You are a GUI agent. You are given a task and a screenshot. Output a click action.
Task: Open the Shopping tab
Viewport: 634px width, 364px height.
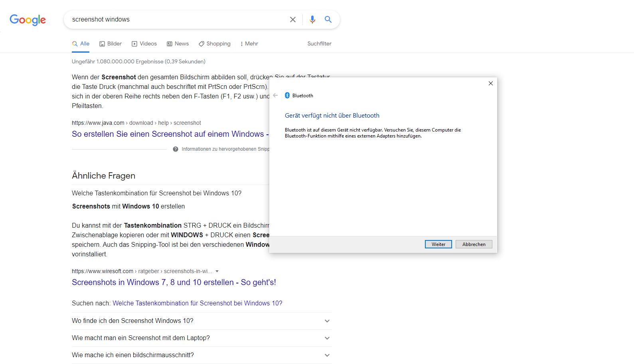point(214,44)
